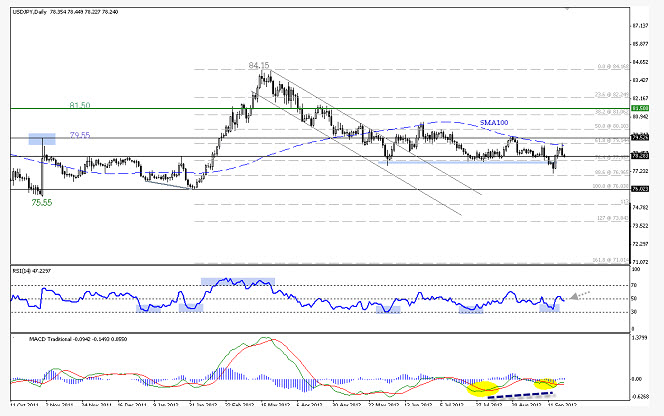Click the 23.6 Fibonacci level label
The width and height of the screenshot is (664, 416).
[612, 95]
